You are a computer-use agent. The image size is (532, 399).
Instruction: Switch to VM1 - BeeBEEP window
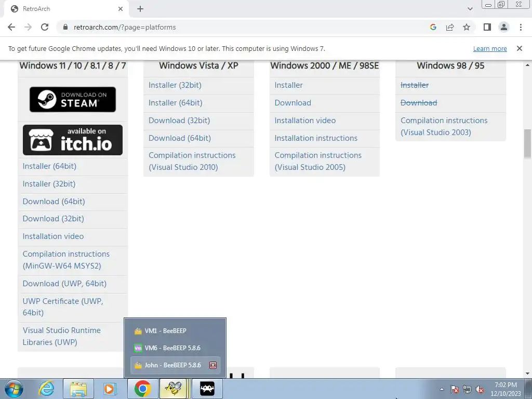click(x=175, y=330)
